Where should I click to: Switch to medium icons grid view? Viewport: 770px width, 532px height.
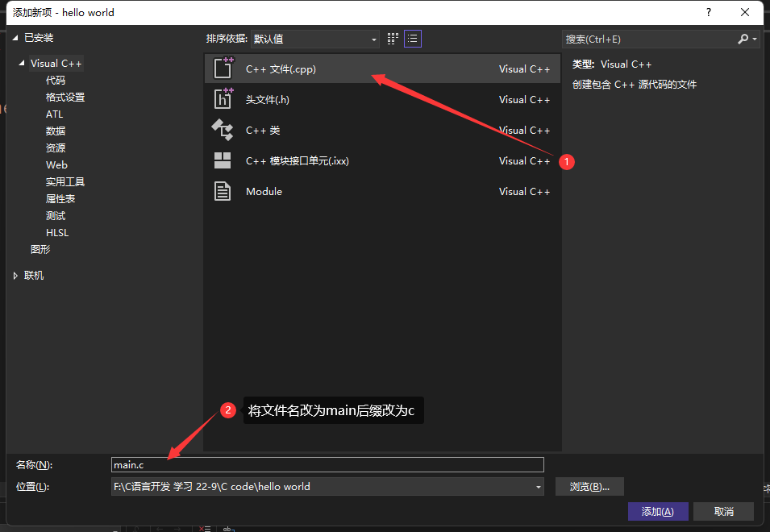pyautogui.click(x=392, y=38)
